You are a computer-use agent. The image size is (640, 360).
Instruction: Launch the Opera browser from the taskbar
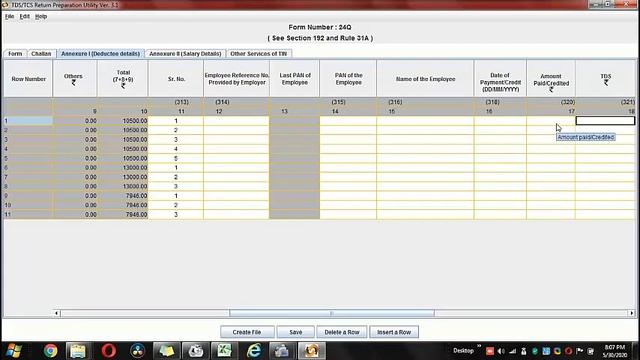pos(109,351)
